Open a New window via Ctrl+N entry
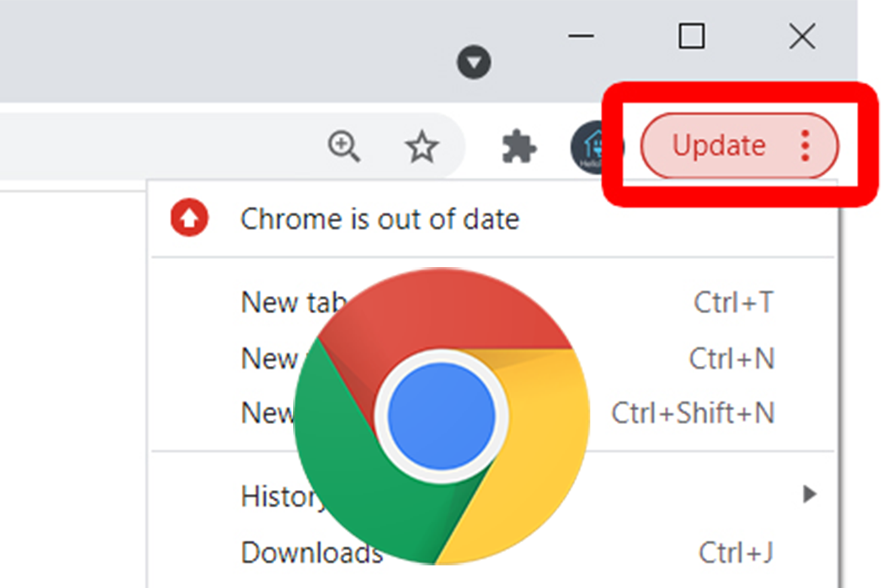Viewport: 881px width, 588px height. point(267,358)
